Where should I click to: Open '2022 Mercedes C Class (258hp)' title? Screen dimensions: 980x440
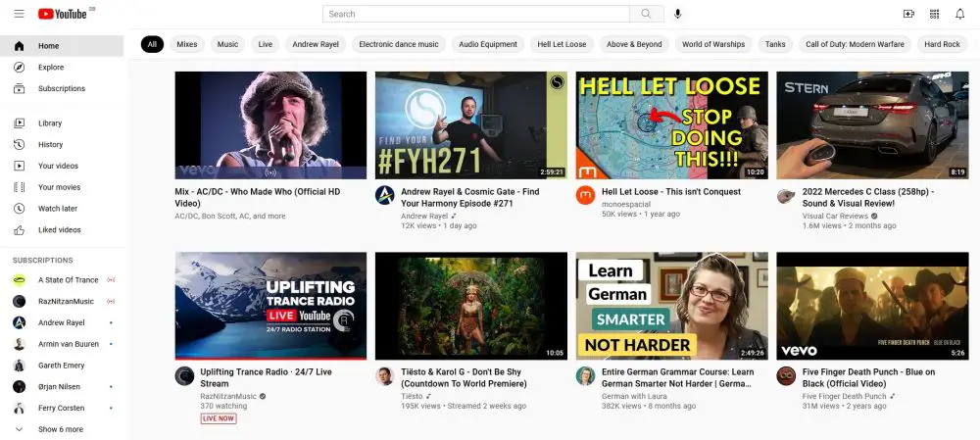point(868,198)
